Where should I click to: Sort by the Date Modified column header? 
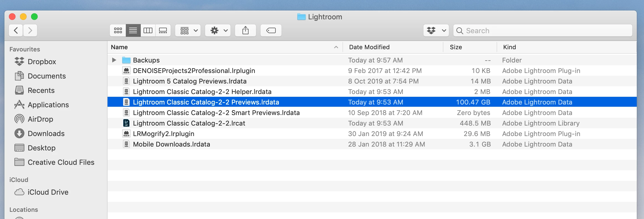(393, 47)
